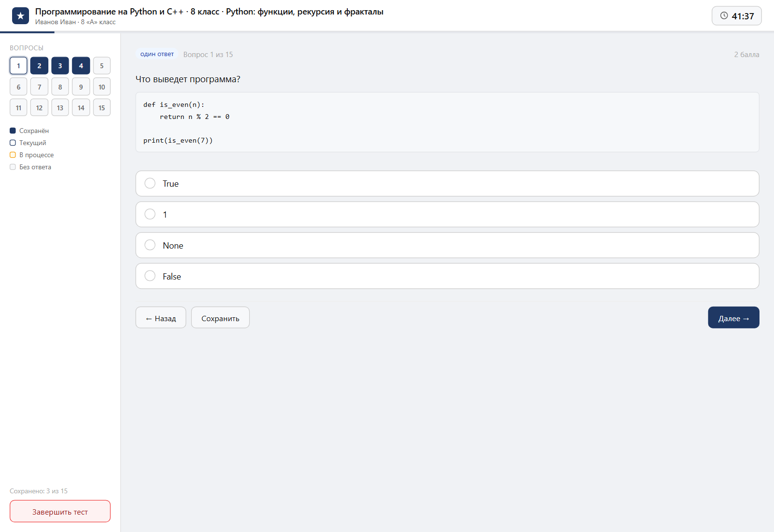
Task: Select question 14 in the grid
Action: click(x=81, y=108)
